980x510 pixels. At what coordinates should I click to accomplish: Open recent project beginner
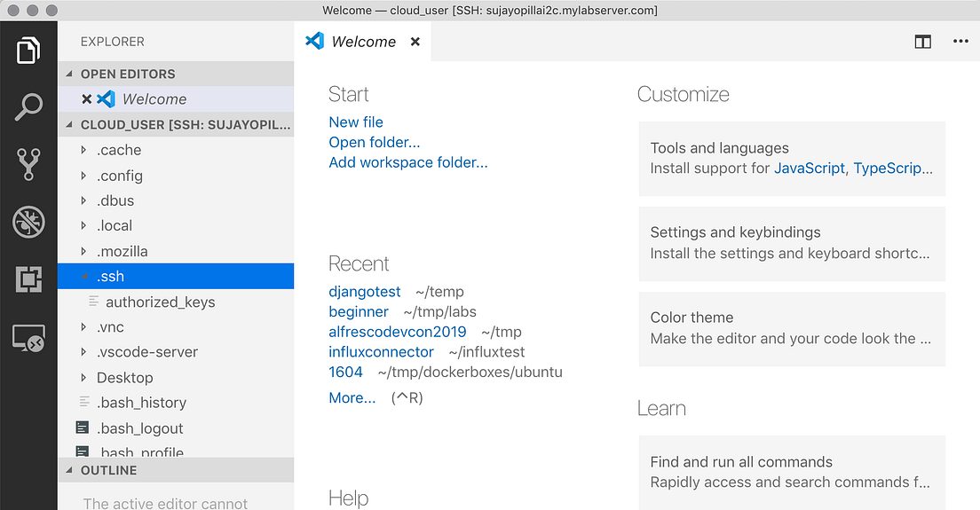click(x=359, y=311)
